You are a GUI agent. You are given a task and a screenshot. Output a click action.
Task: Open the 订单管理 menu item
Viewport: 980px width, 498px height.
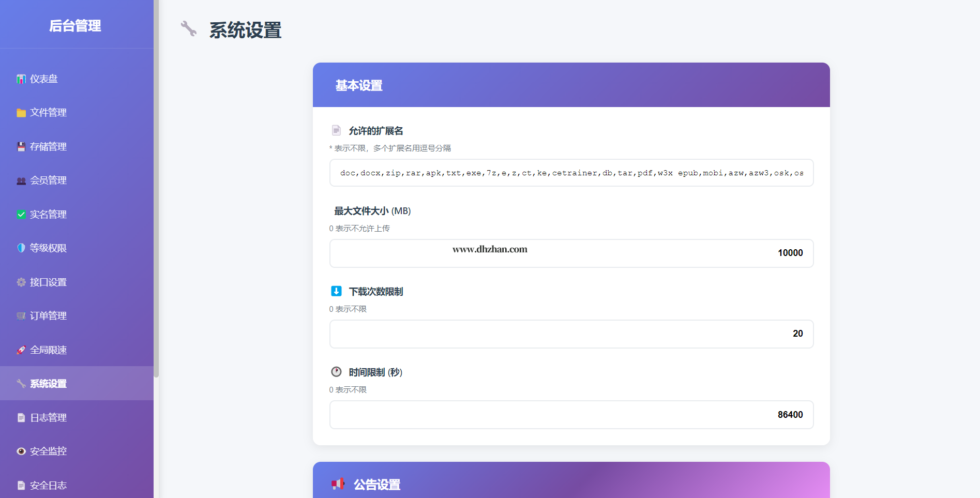pyautogui.click(x=48, y=316)
